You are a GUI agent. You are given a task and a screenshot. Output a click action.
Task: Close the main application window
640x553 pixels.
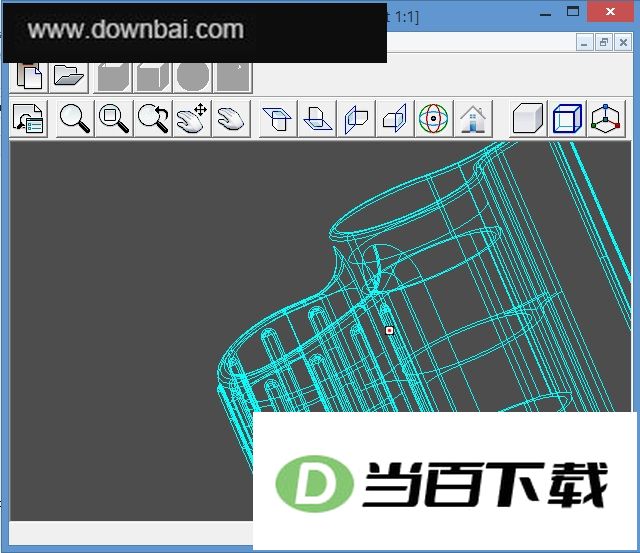pos(610,11)
